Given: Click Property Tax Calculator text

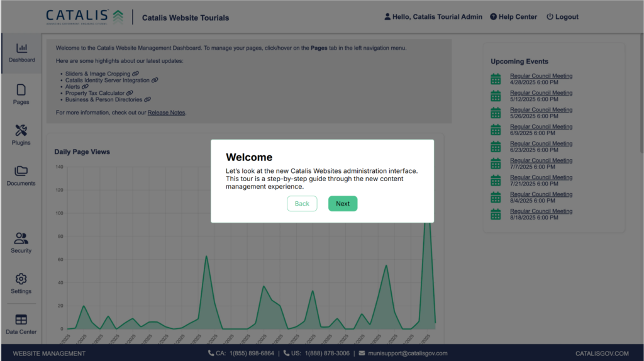Looking at the screenshot, I should 95,93.
